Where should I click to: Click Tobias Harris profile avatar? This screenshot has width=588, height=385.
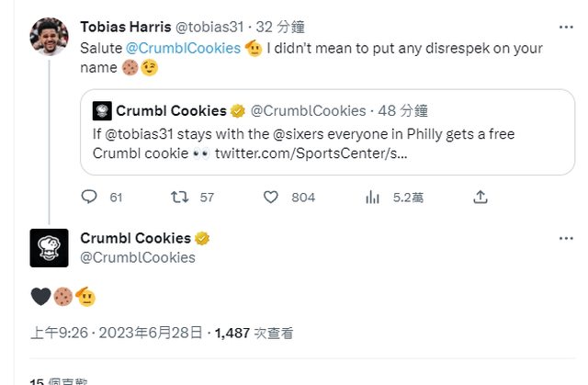click(49, 37)
